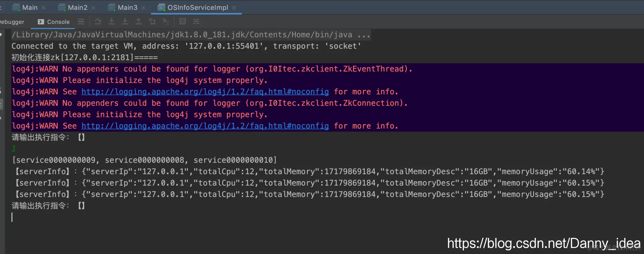Close the Main tab

pos(44,8)
